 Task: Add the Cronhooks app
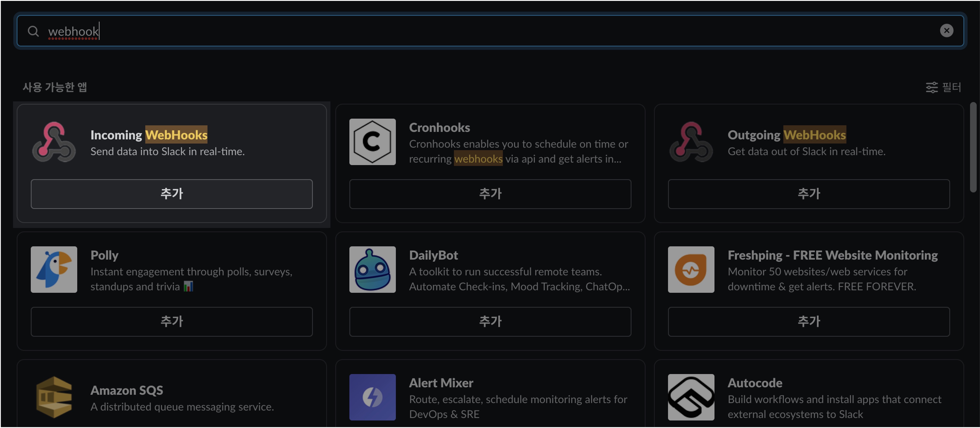pos(490,194)
